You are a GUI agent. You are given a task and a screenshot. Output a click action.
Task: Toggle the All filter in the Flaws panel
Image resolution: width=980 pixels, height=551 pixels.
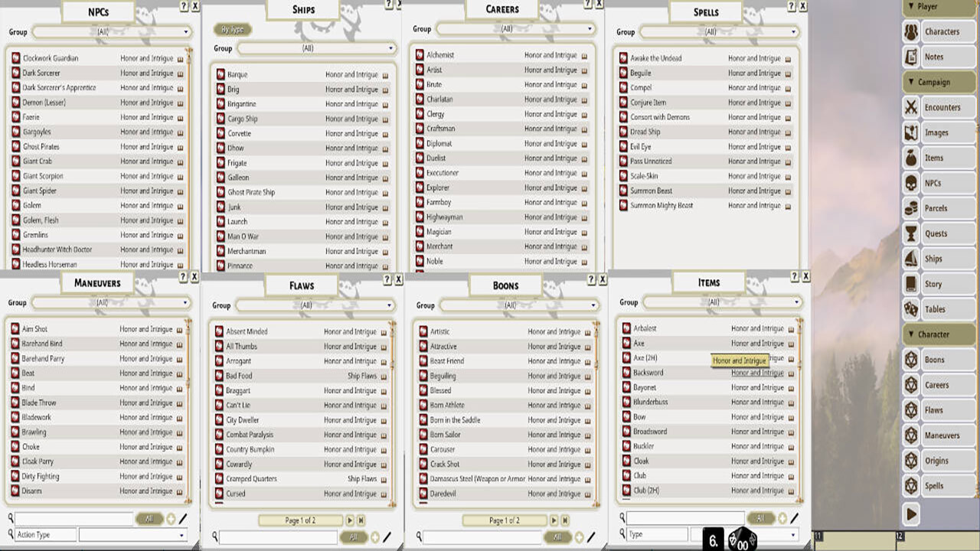[x=354, y=537]
